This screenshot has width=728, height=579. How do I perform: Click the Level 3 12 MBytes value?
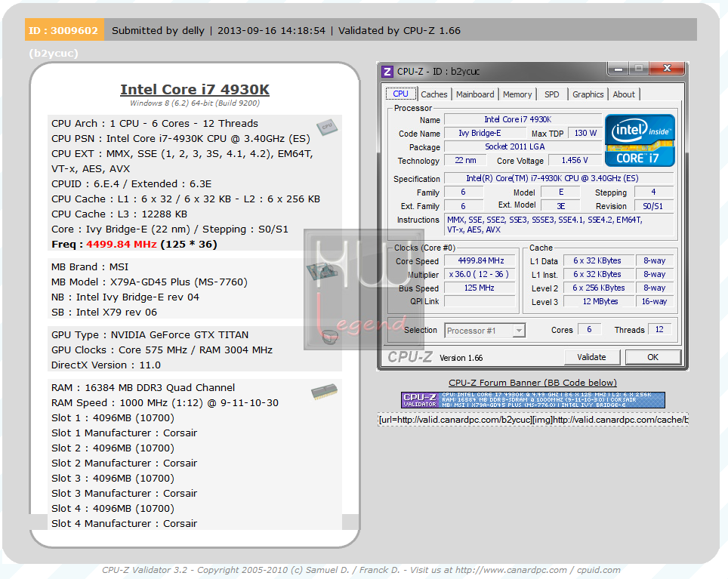598,301
